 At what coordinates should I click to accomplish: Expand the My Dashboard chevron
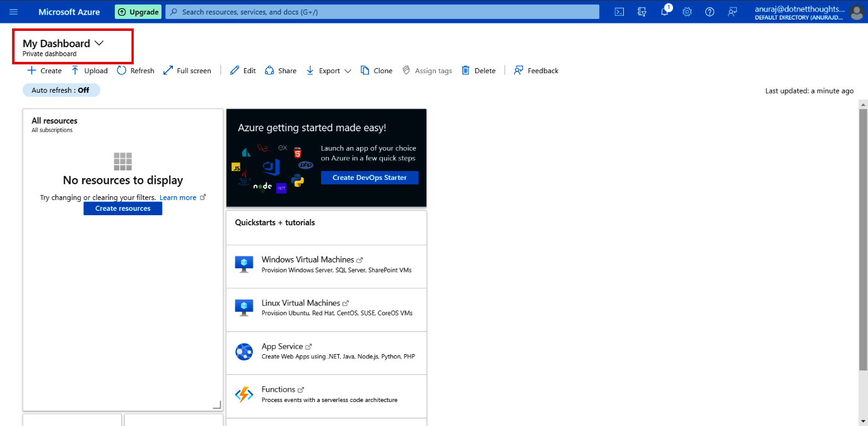(99, 44)
